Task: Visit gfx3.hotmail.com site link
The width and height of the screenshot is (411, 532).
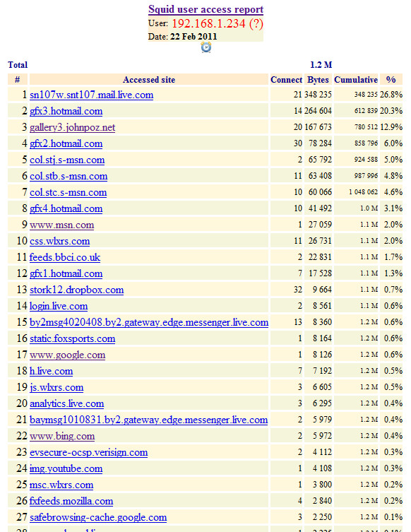Action: coord(66,111)
